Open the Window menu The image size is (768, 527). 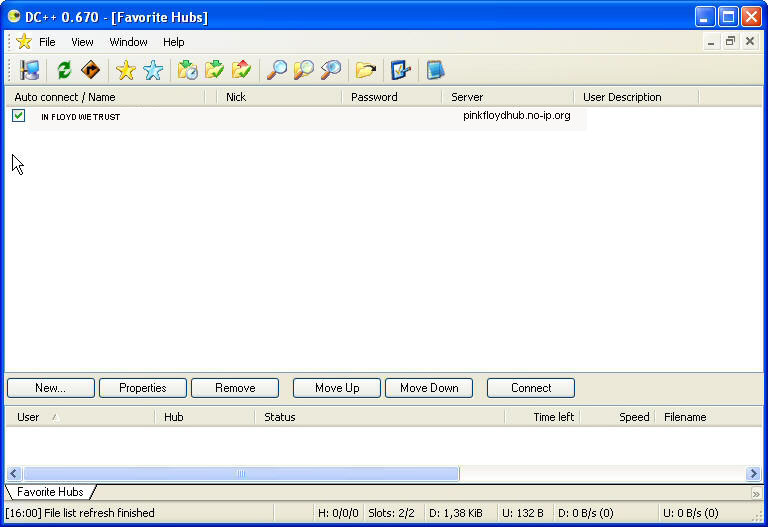(128, 42)
